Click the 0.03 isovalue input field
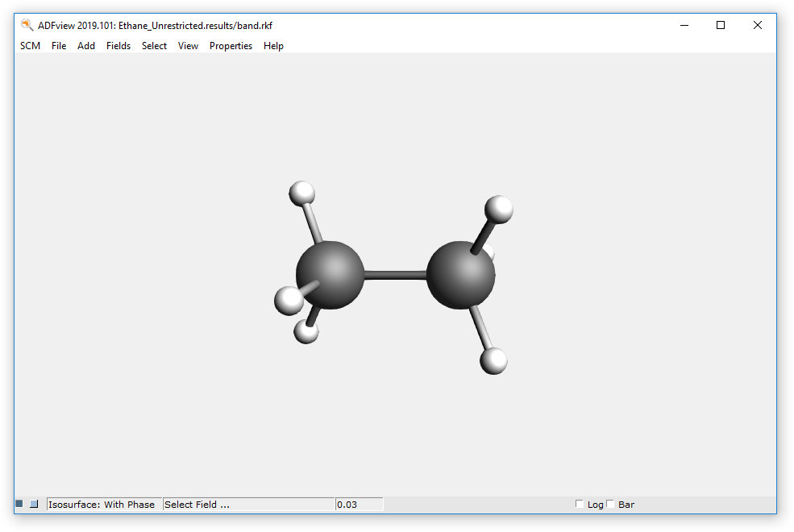The height and width of the screenshot is (532, 794). click(x=359, y=505)
